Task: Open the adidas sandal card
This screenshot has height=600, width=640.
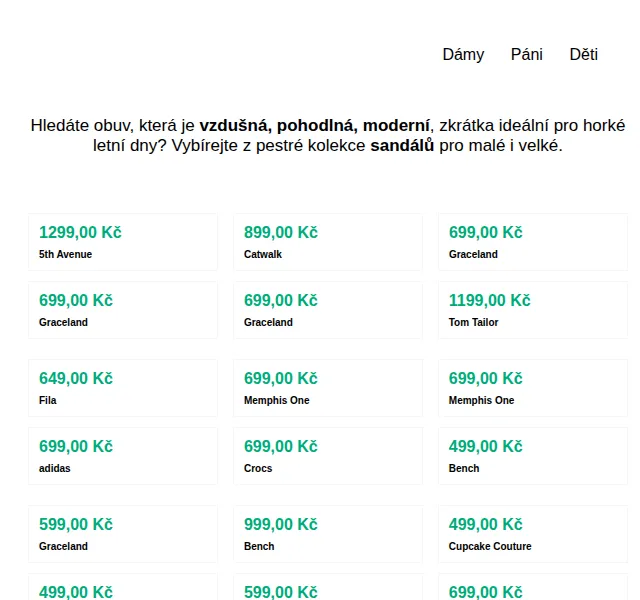Action: point(123,456)
